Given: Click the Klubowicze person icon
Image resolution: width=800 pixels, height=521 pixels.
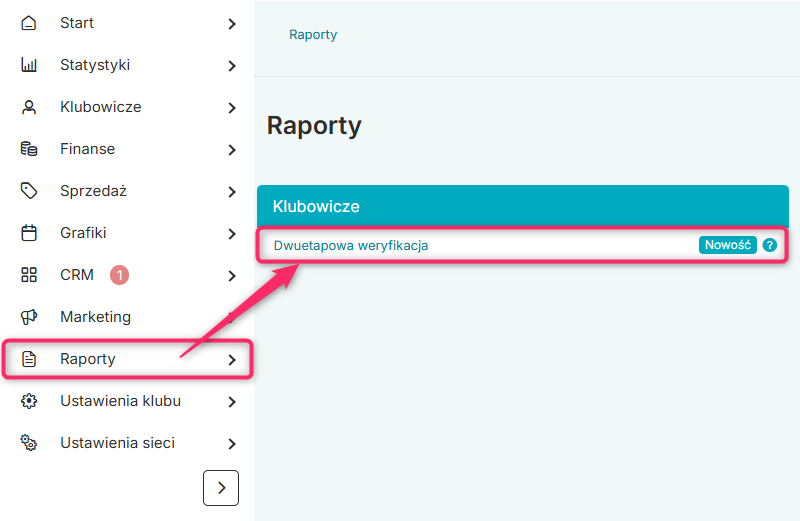Looking at the screenshot, I should [29, 107].
